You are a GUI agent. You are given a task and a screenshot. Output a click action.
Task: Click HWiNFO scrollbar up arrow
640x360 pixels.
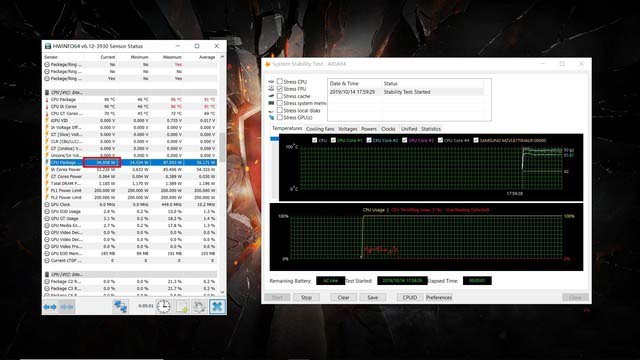tap(222, 57)
